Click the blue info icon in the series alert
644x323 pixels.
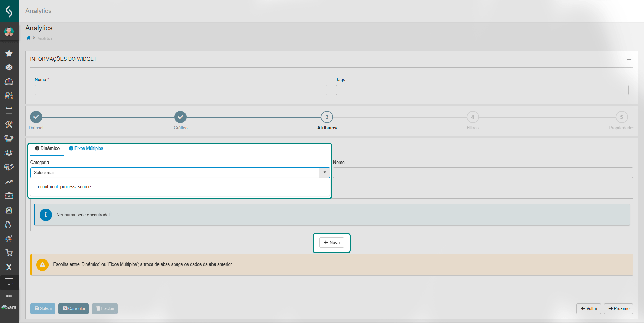46,215
